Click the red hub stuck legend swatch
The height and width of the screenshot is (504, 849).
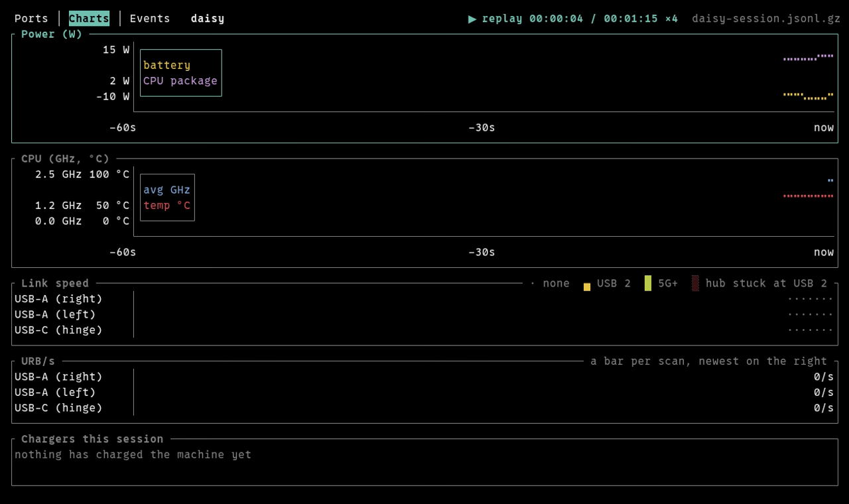(695, 284)
